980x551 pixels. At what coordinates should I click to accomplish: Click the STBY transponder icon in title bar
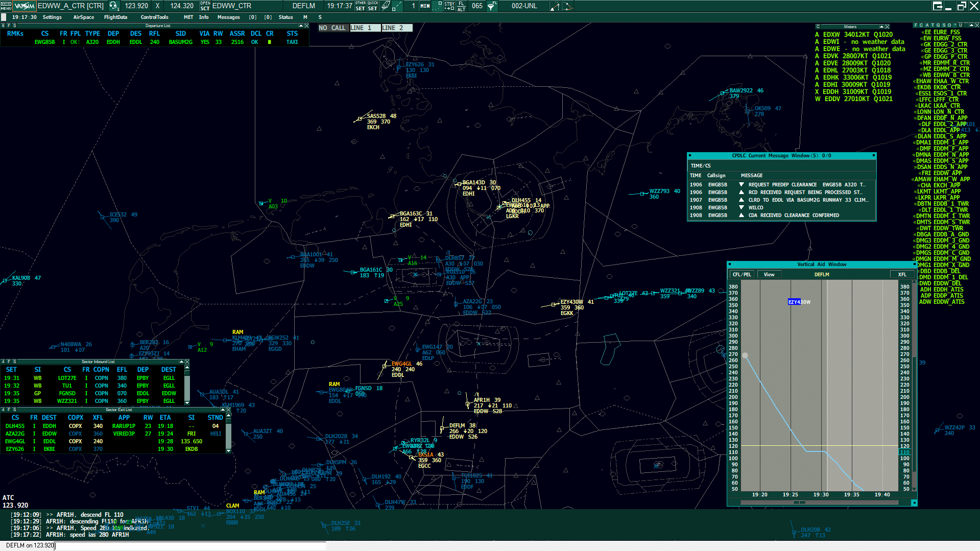[449, 6]
